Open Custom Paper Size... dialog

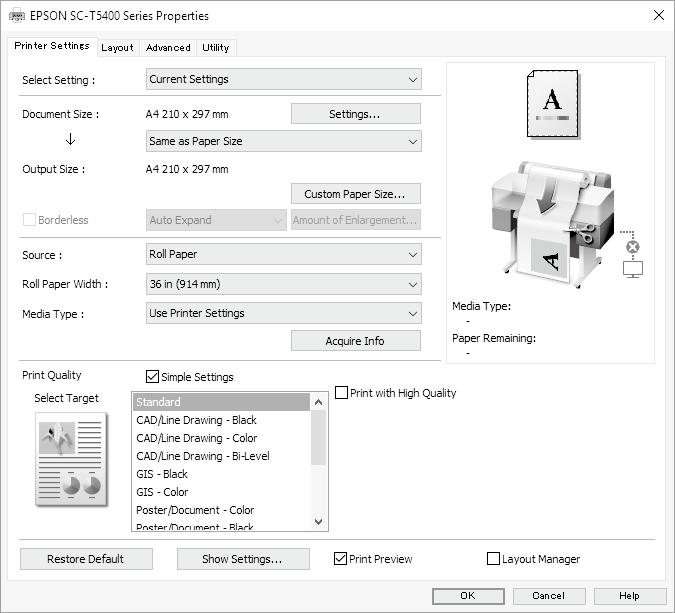point(356,194)
